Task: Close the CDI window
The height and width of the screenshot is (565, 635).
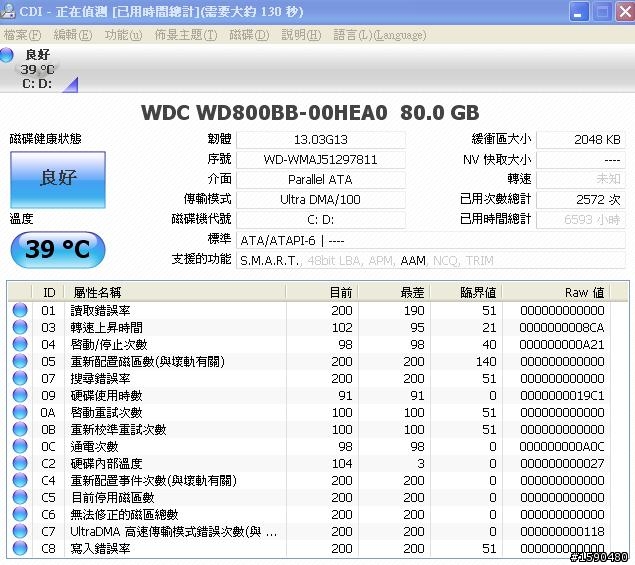Action: click(x=625, y=11)
